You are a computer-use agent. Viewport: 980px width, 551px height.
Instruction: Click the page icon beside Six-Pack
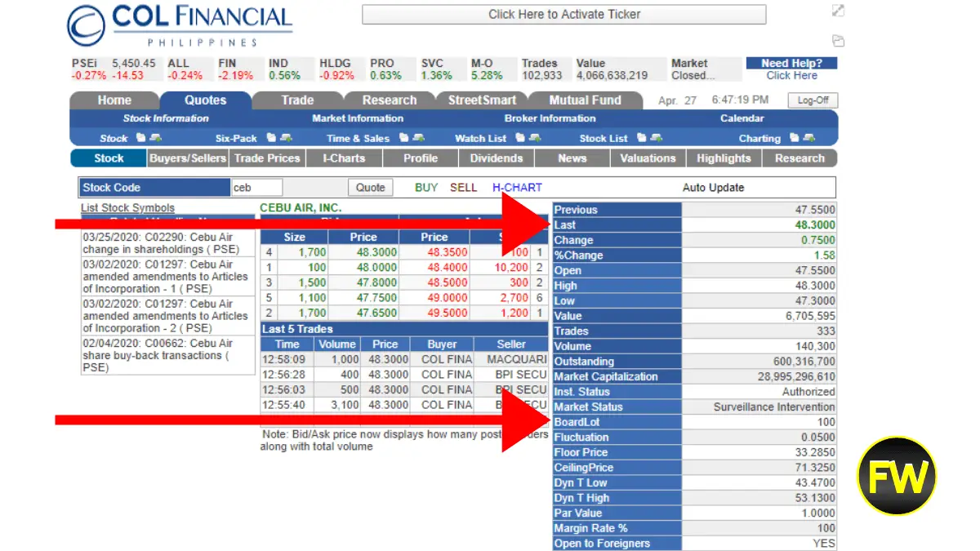click(271, 138)
